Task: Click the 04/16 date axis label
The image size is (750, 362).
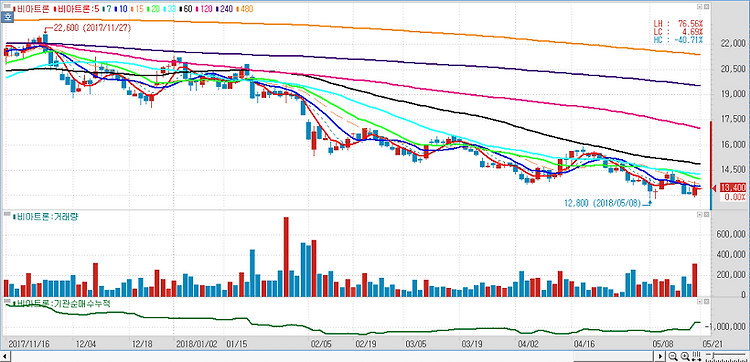Action: 584,344
